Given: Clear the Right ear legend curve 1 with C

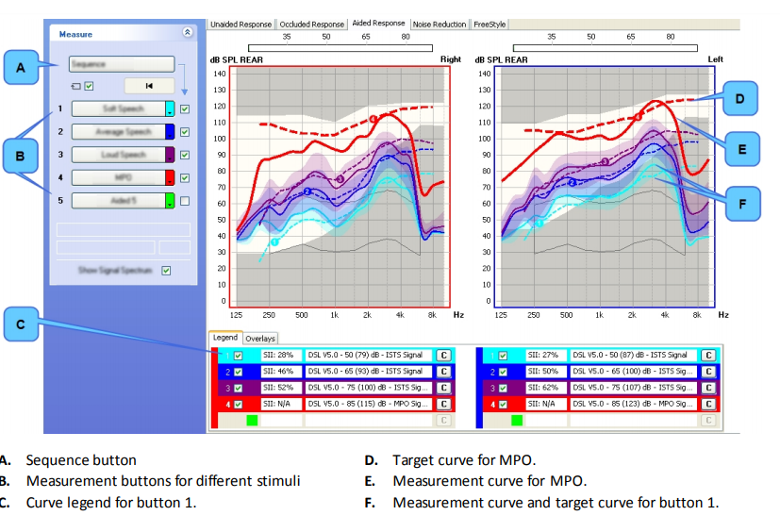Looking at the screenshot, I should click(443, 356).
